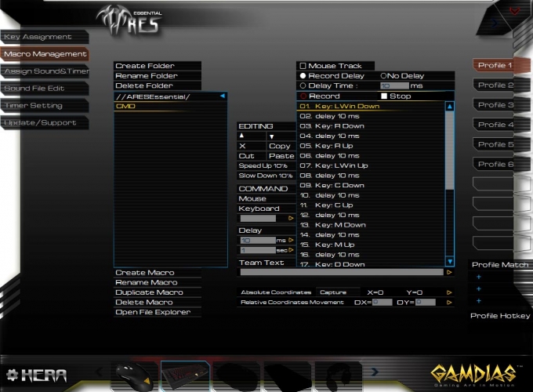Select Record Delay radio option
The image size is (533, 392).
pyautogui.click(x=303, y=75)
